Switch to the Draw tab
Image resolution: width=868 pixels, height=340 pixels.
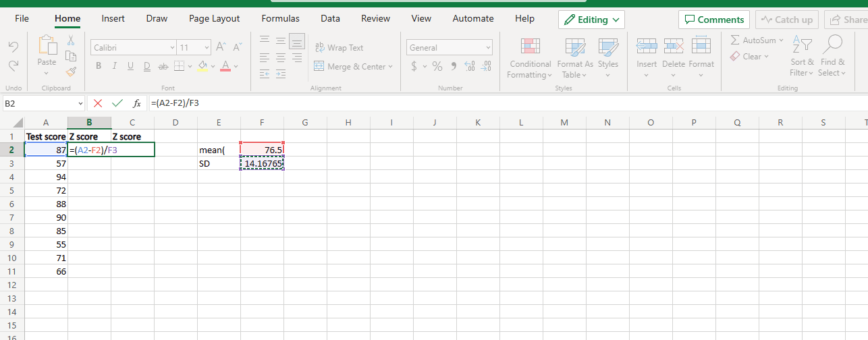tap(157, 19)
